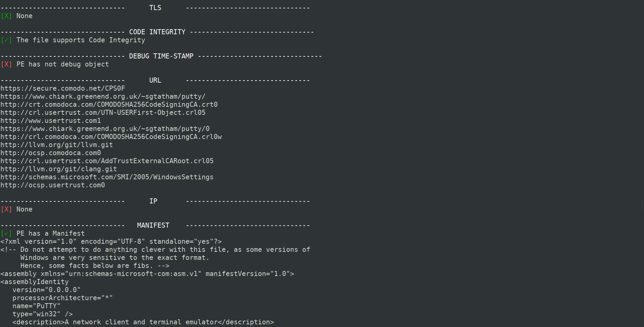Open the first chiark.greenend.org.uk putty link
This screenshot has height=327, width=644.
[103, 96]
